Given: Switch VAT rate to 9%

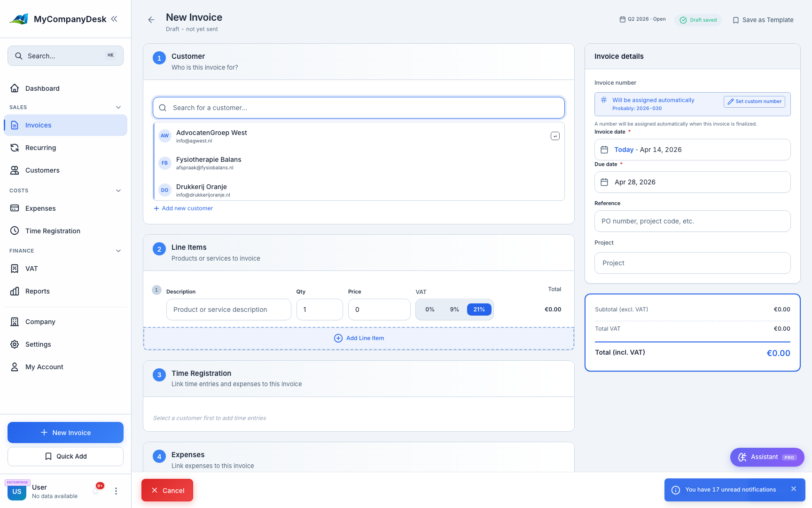Looking at the screenshot, I should (x=454, y=310).
